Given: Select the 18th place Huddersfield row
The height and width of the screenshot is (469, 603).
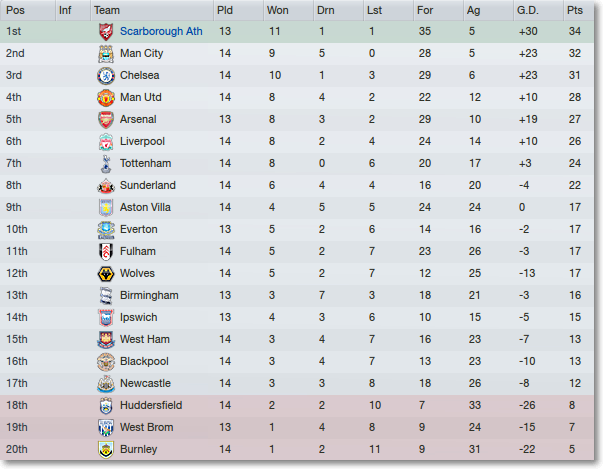Looking at the screenshot, I should pyautogui.click(x=297, y=406).
